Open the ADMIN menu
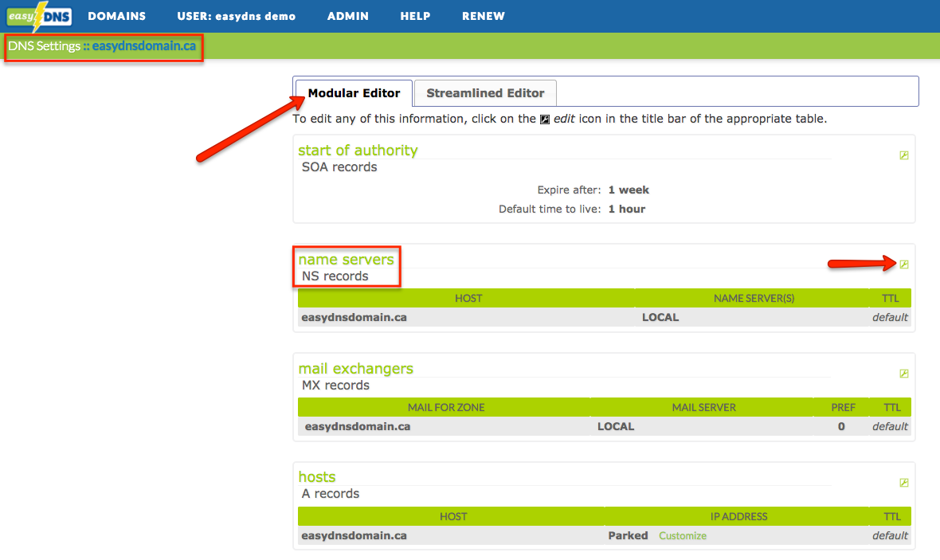 pyautogui.click(x=347, y=16)
